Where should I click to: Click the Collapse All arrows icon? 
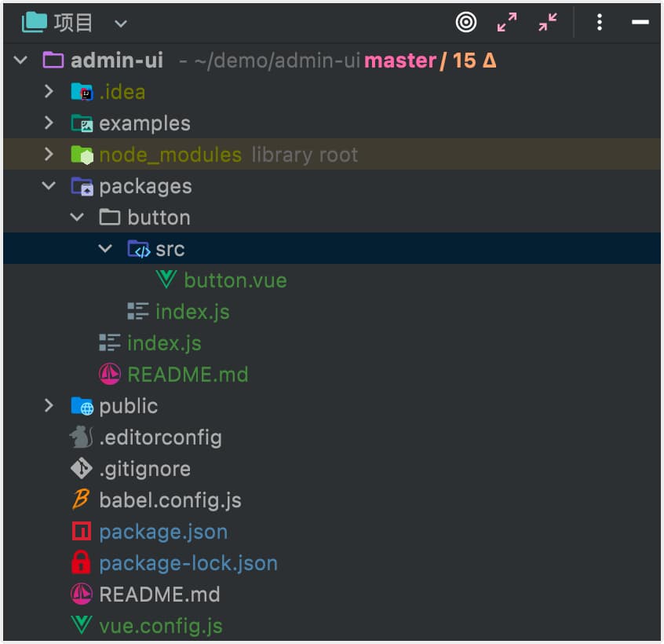548,22
